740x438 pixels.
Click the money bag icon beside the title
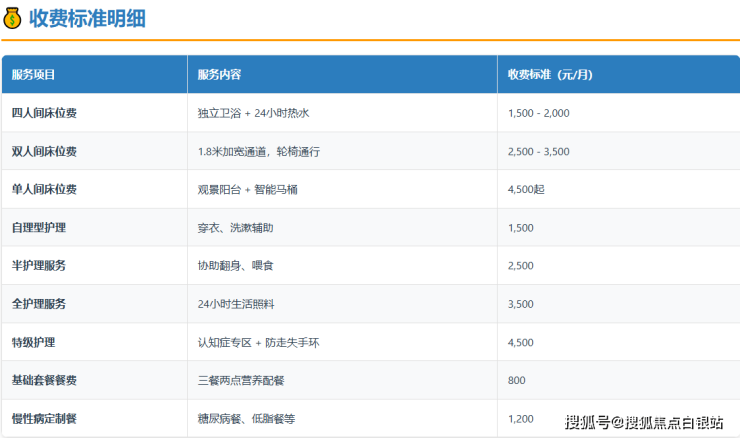click(13, 17)
